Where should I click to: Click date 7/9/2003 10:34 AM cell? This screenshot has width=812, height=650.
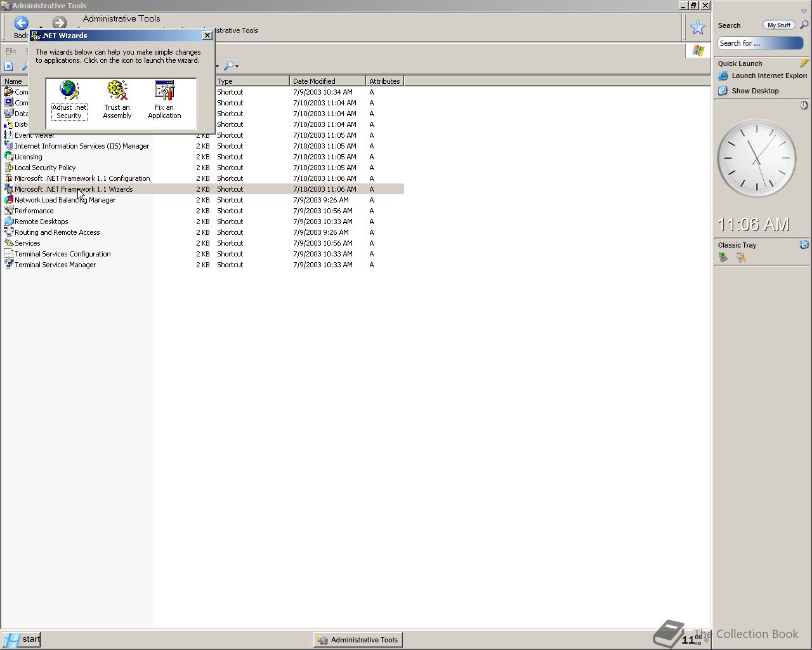323,92
